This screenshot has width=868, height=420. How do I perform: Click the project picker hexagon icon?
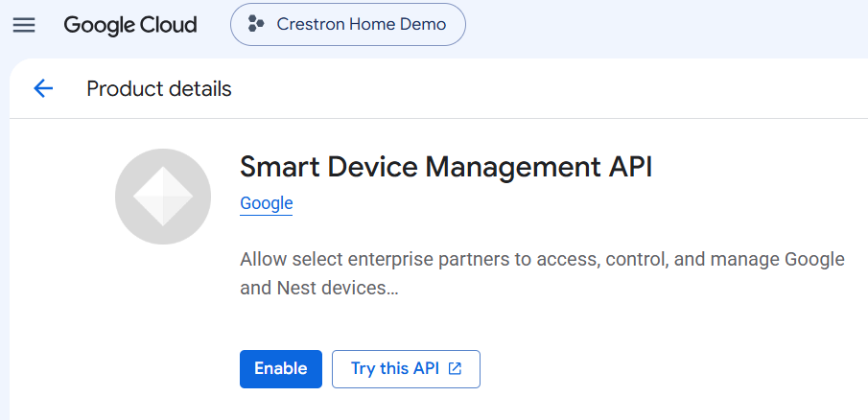[256, 24]
